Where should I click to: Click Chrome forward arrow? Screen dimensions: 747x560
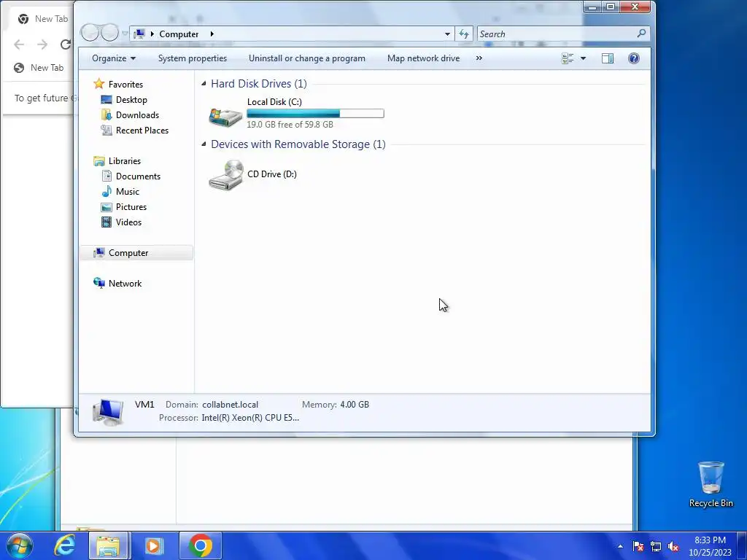pyautogui.click(x=42, y=44)
